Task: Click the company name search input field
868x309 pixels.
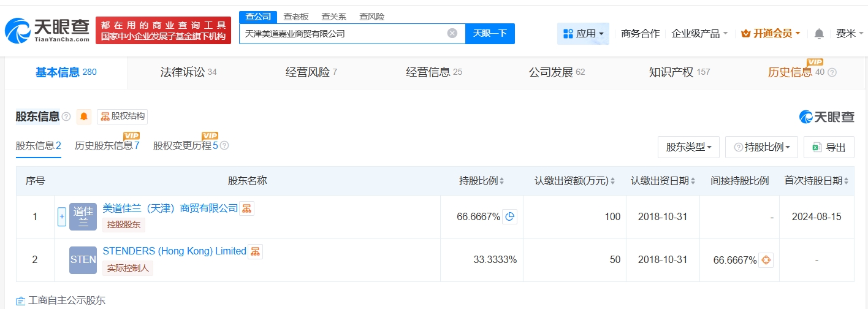Action: pos(343,34)
